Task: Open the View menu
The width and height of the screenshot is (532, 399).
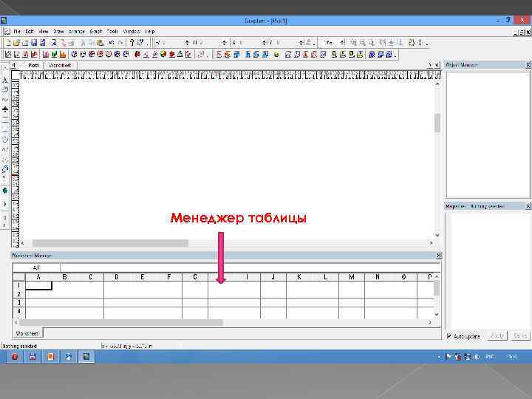Action: pos(43,31)
